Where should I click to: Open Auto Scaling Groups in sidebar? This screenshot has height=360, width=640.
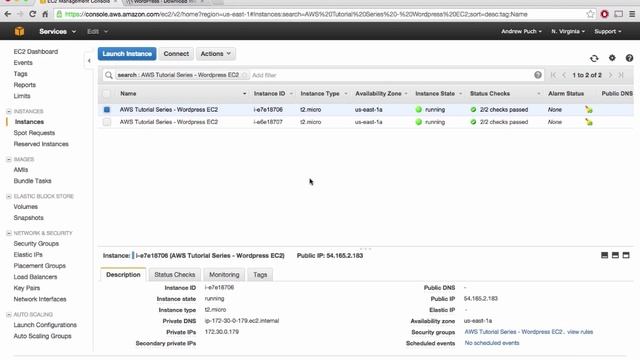click(x=42, y=336)
